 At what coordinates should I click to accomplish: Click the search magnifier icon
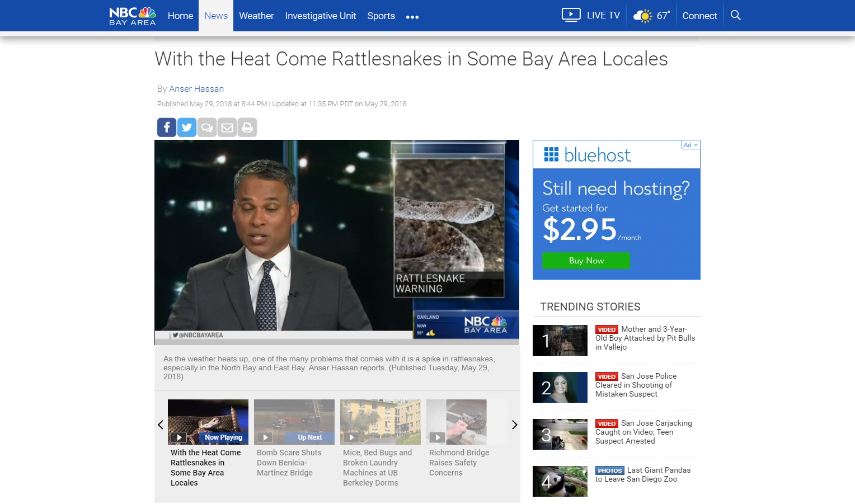click(736, 15)
